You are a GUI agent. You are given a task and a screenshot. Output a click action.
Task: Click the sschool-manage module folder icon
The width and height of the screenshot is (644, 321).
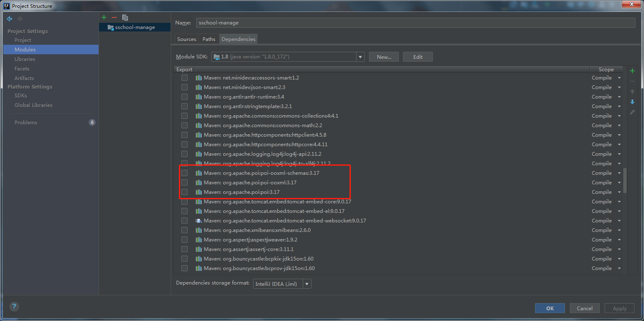[110, 27]
